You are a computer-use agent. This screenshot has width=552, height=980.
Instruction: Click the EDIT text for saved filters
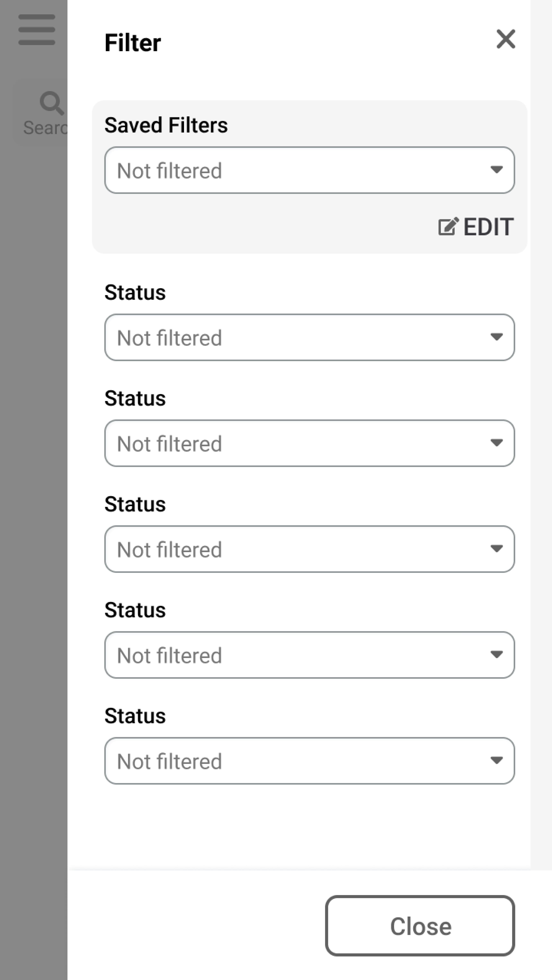pos(489,227)
